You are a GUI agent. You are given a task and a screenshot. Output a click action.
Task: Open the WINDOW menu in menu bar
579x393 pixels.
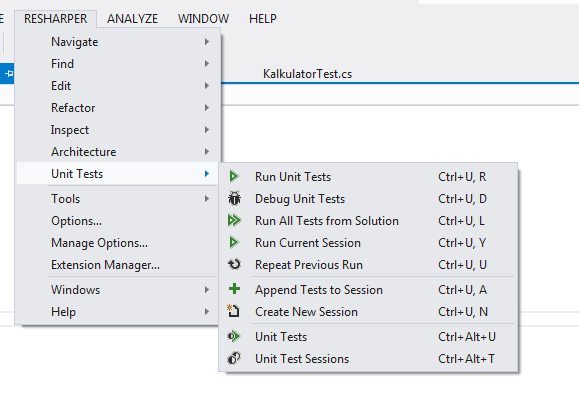click(203, 18)
